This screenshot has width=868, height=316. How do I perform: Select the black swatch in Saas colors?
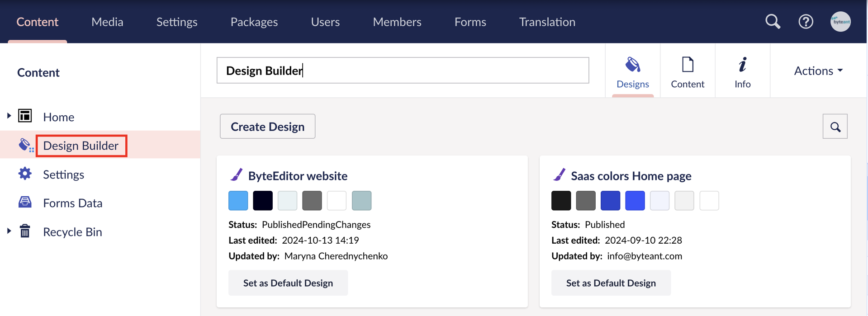click(561, 201)
